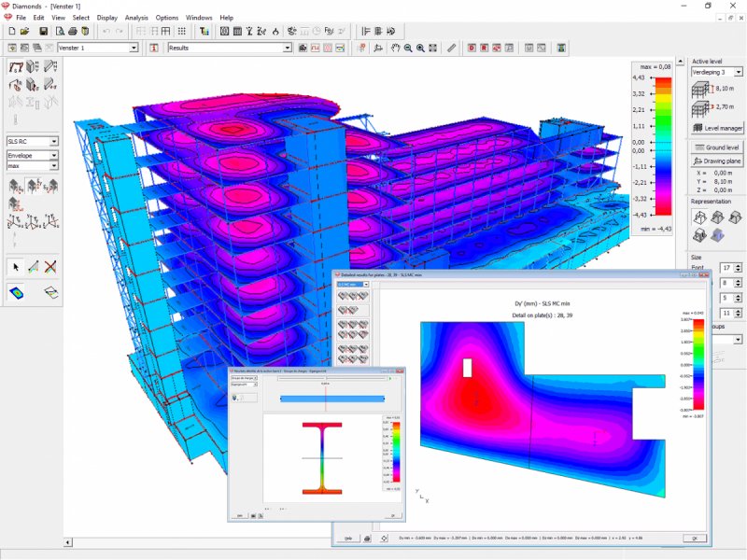Click the New file icon
Screen dimensions: 747x560
point(12,32)
